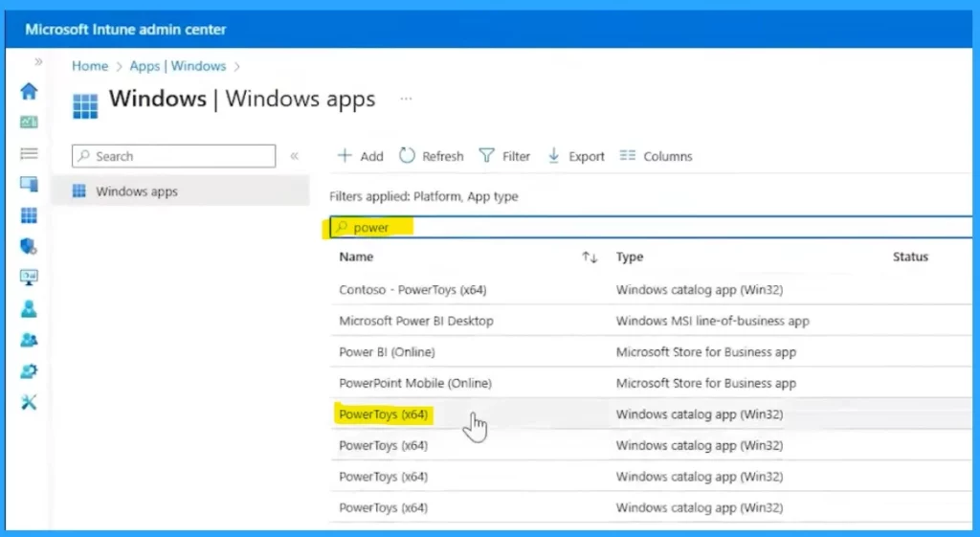
Task: Click Windows MSI line-of-business app type cell
Action: pyautogui.click(x=712, y=321)
